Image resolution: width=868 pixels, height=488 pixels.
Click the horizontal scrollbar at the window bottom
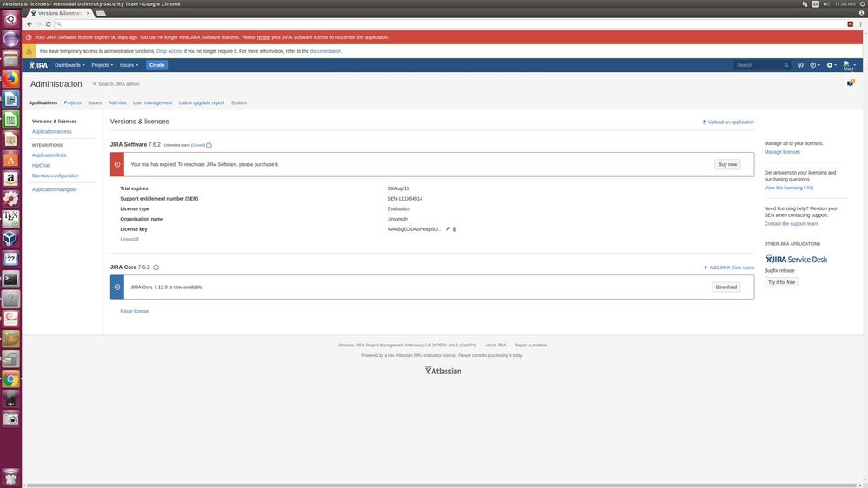441,485
